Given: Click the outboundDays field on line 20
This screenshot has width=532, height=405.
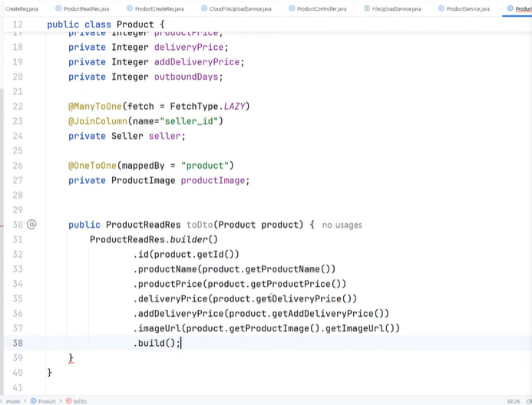Looking at the screenshot, I should [186, 77].
